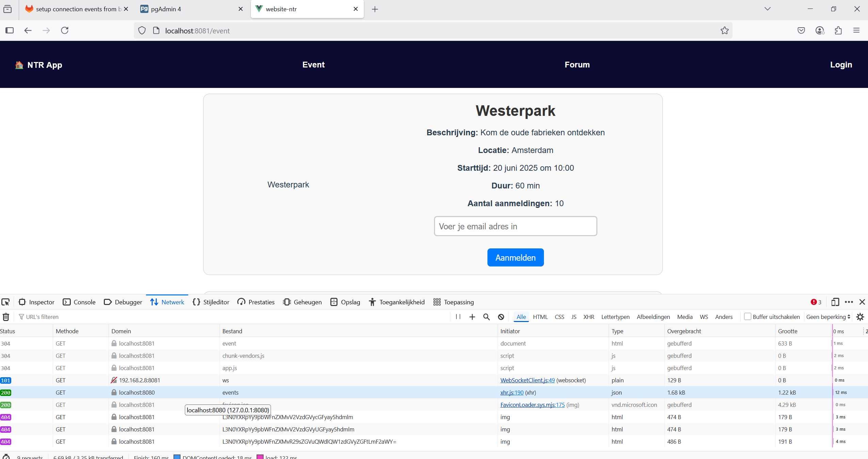
Task: Open xhr.js:190 initiator link
Action: point(512,393)
